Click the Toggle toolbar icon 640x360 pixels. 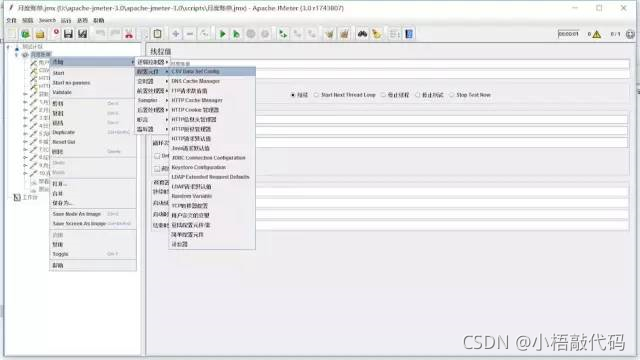tap(204, 34)
